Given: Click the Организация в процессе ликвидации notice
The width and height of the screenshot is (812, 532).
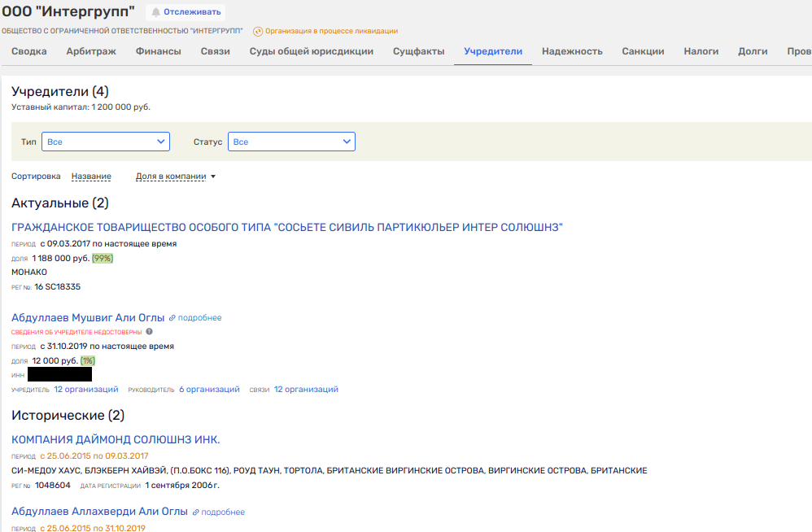Looking at the screenshot, I should (x=331, y=31).
